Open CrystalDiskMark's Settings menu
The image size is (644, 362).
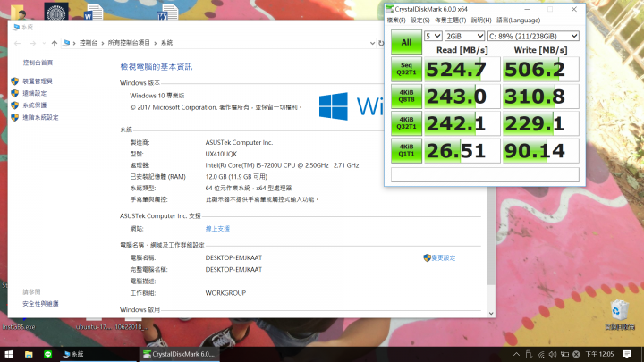click(x=419, y=20)
